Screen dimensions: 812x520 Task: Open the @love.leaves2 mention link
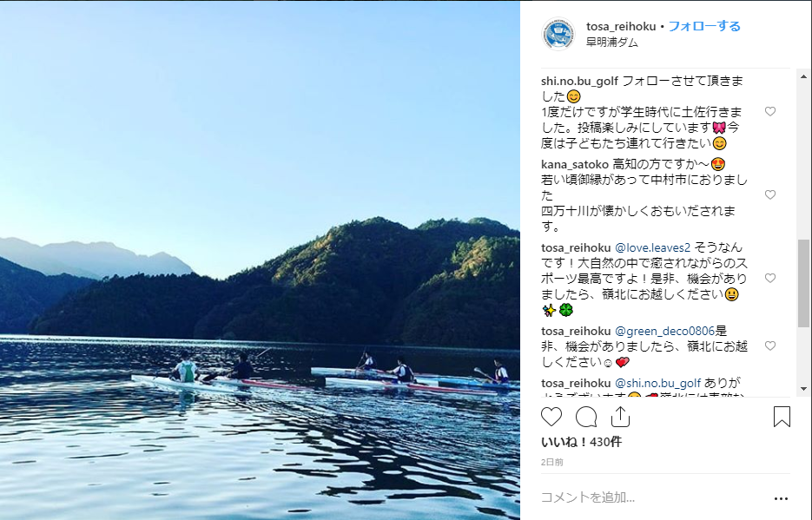[652, 247]
